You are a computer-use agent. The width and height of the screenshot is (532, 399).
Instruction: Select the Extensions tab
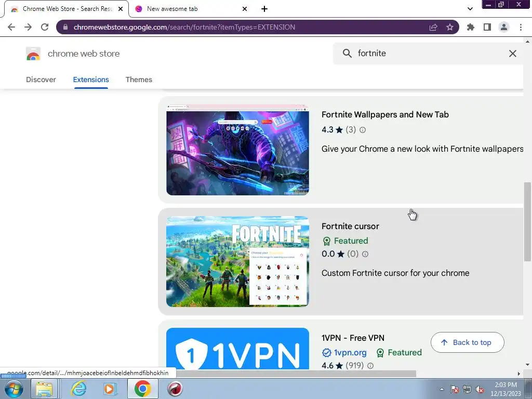click(x=91, y=79)
